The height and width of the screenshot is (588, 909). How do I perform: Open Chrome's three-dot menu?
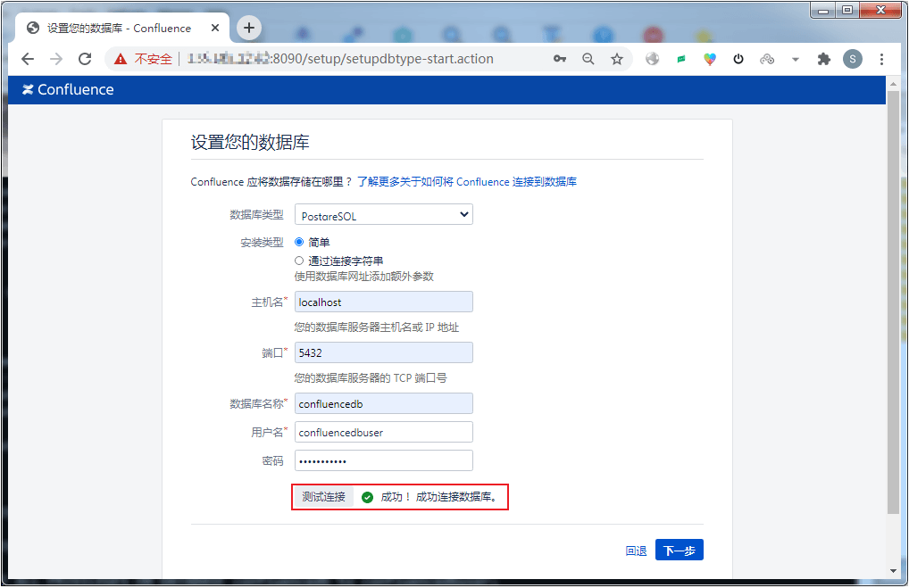(881, 59)
